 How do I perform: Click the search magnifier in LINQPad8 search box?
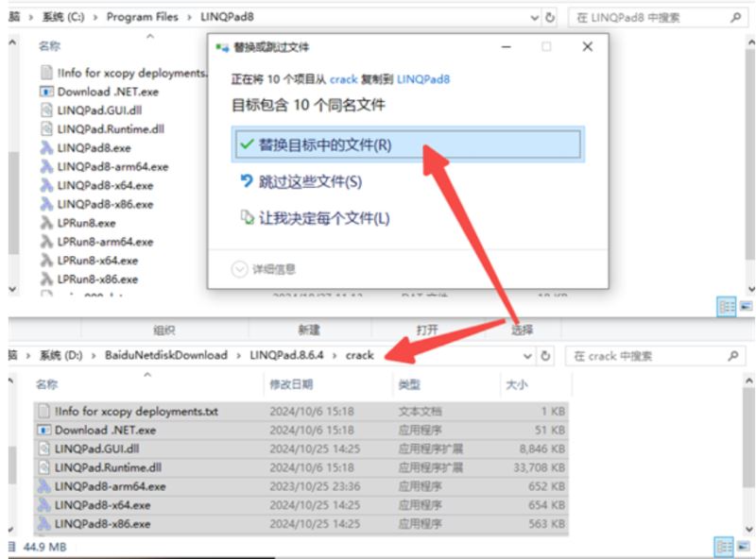pos(734,17)
